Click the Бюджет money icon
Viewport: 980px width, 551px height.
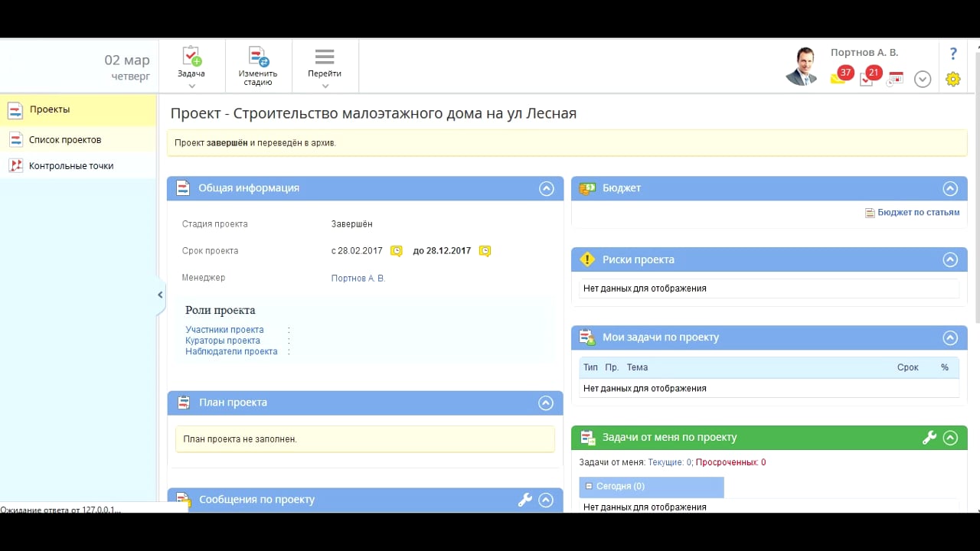[x=588, y=188]
